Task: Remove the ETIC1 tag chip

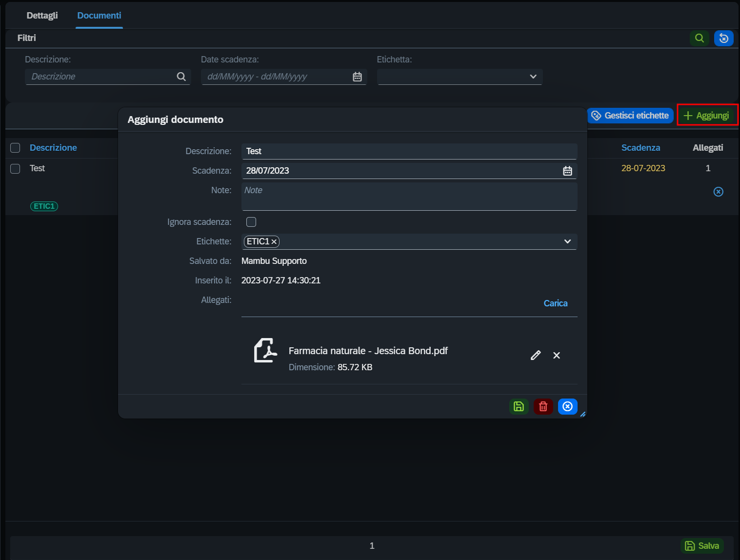Action: (x=274, y=241)
